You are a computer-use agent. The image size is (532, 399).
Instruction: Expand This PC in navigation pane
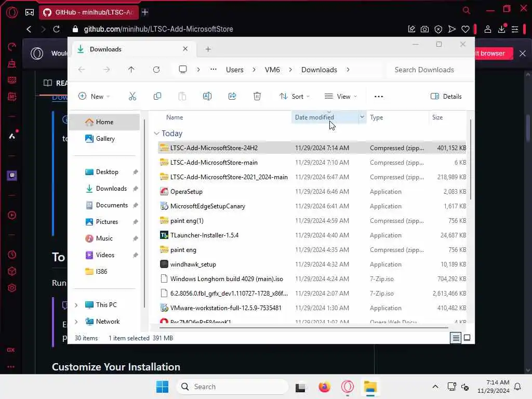tap(76, 305)
